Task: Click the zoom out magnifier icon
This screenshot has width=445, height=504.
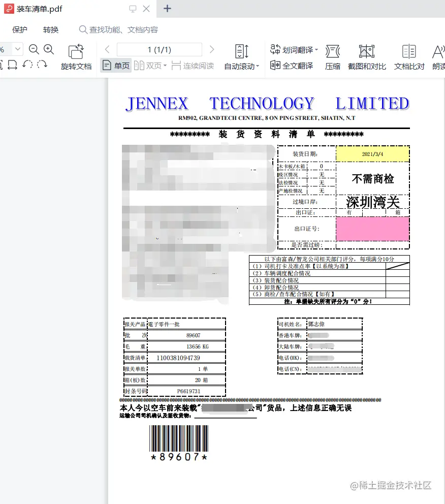Action: click(x=34, y=49)
